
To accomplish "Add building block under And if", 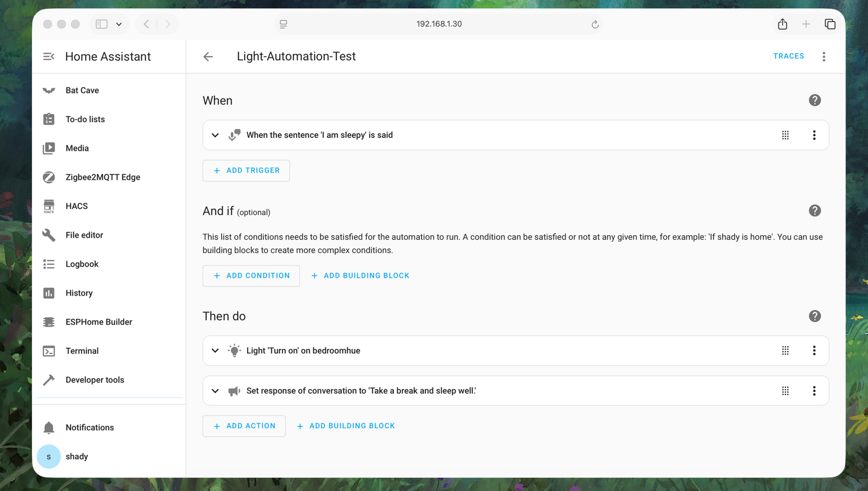I will tap(360, 276).
